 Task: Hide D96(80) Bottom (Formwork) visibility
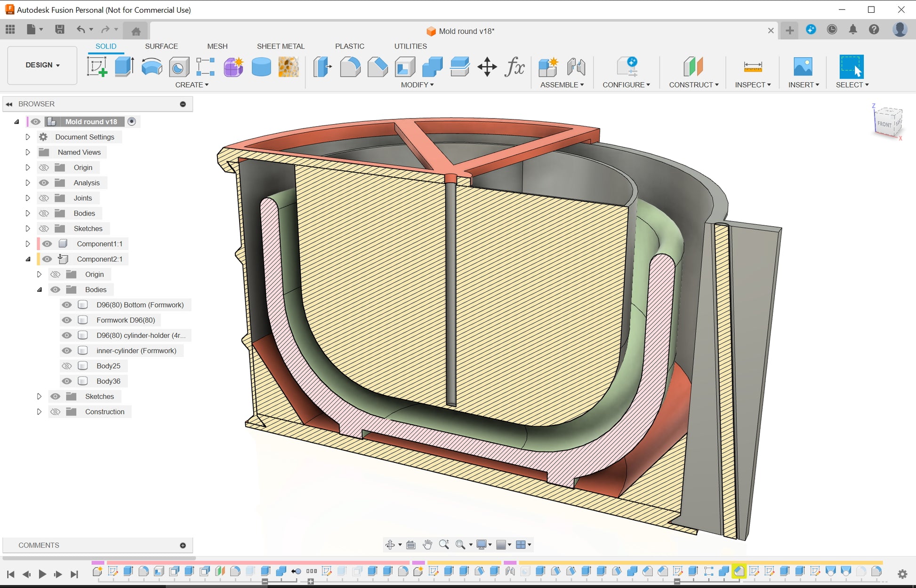pyautogui.click(x=67, y=305)
